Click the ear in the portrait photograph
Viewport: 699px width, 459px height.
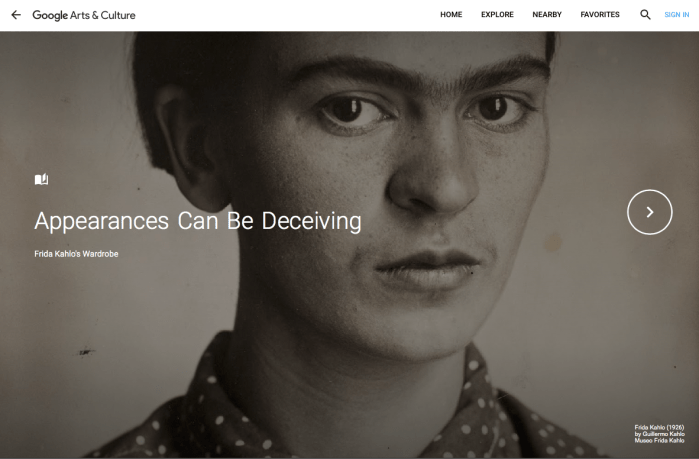pos(192,149)
